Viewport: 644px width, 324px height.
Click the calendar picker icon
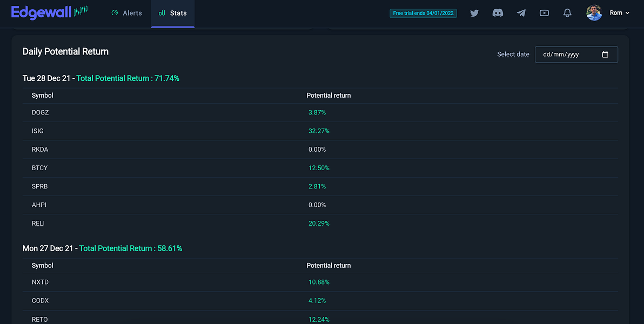(605, 55)
